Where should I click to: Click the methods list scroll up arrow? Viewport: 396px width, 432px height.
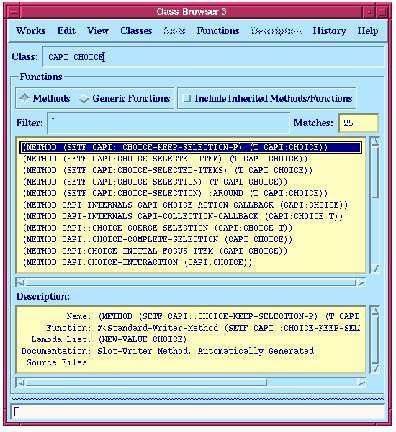[375, 142]
